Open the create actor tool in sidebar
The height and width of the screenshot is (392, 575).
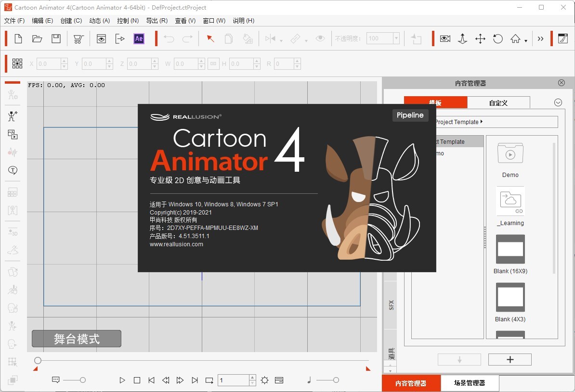point(13,116)
